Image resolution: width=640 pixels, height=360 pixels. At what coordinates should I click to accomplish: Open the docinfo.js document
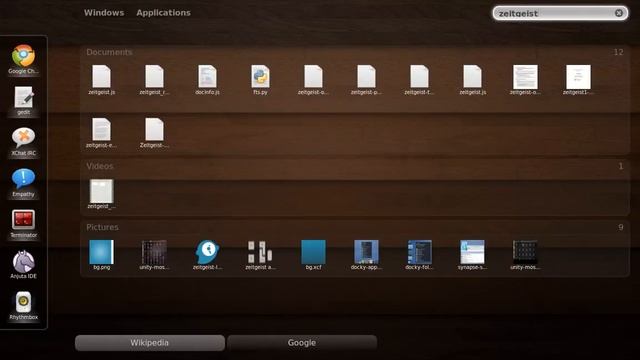207,80
